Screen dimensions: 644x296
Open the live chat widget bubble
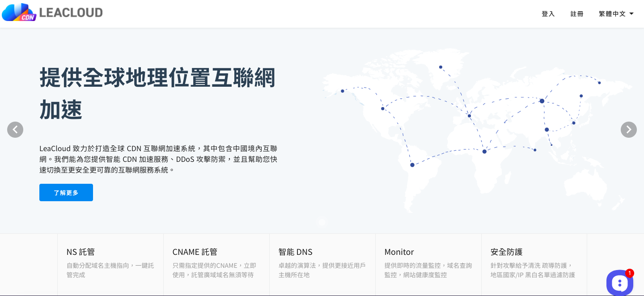coord(620,282)
